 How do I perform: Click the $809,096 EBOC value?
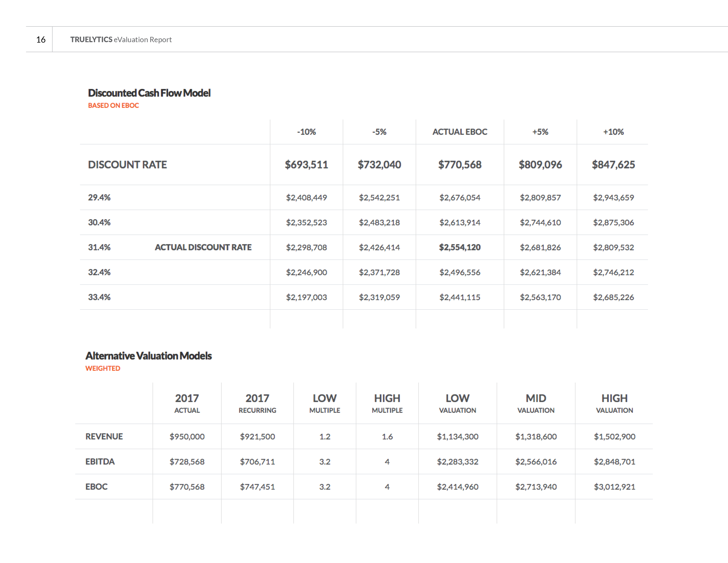540,165
